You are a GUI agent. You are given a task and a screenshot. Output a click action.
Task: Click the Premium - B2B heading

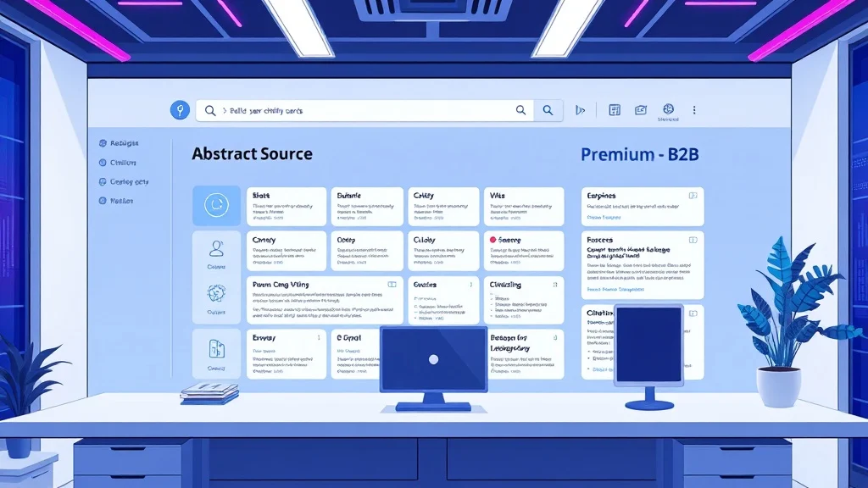point(639,154)
